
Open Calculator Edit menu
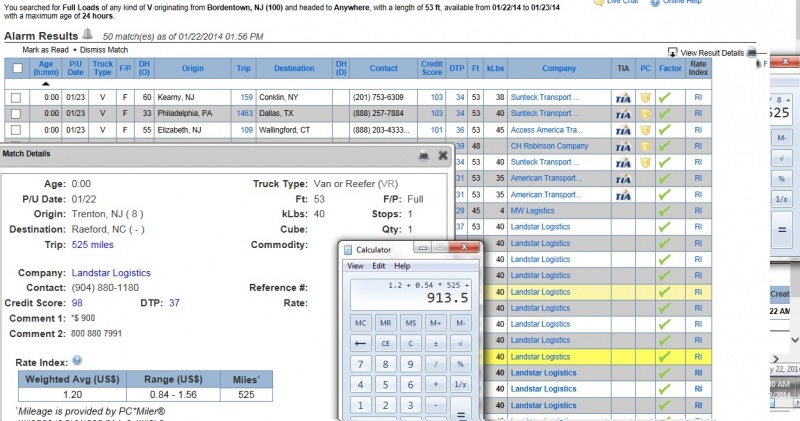point(379,266)
